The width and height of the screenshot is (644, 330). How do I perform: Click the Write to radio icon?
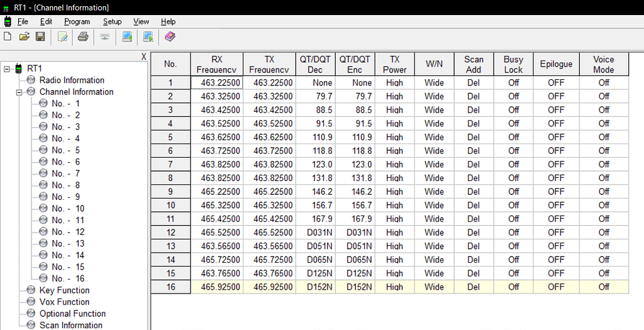148,36
